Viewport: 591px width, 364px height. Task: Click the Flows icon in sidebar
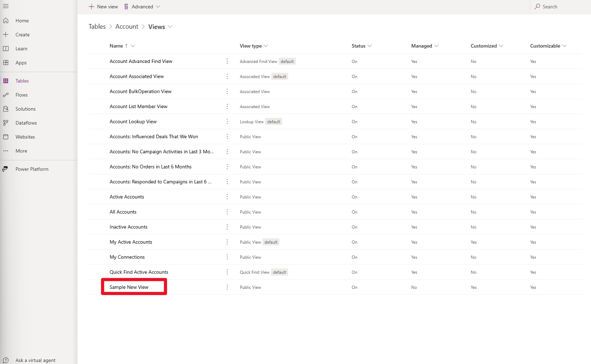pos(6,95)
